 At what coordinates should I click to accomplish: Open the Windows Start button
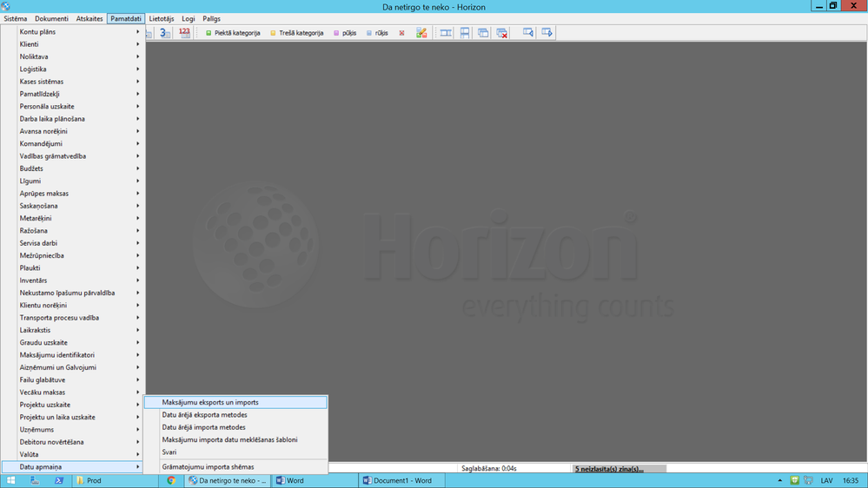tap(10, 480)
